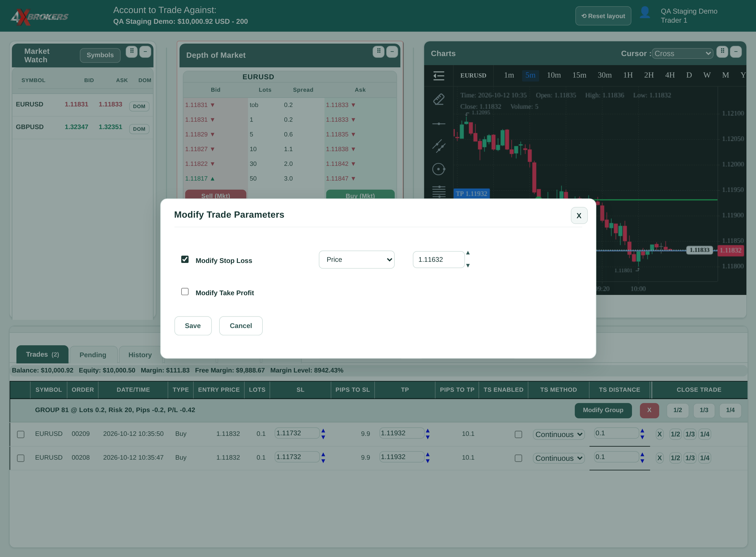Click the stop loss price input field
The image size is (756, 557).
pos(439,260)
